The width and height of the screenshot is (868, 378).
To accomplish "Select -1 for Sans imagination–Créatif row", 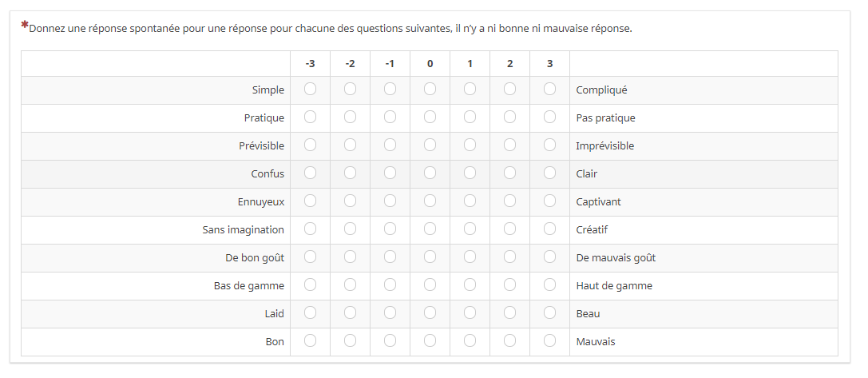I will tap(390, 229).
